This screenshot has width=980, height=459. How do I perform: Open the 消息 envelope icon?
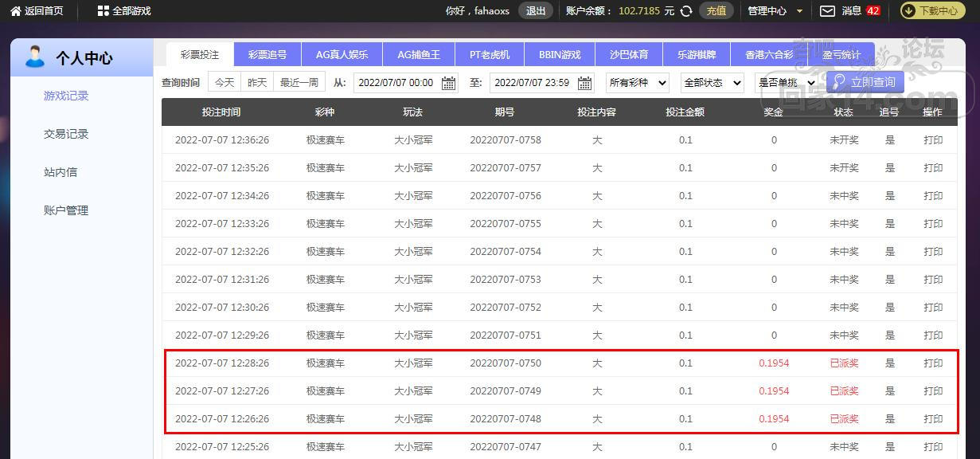point(827,11)
